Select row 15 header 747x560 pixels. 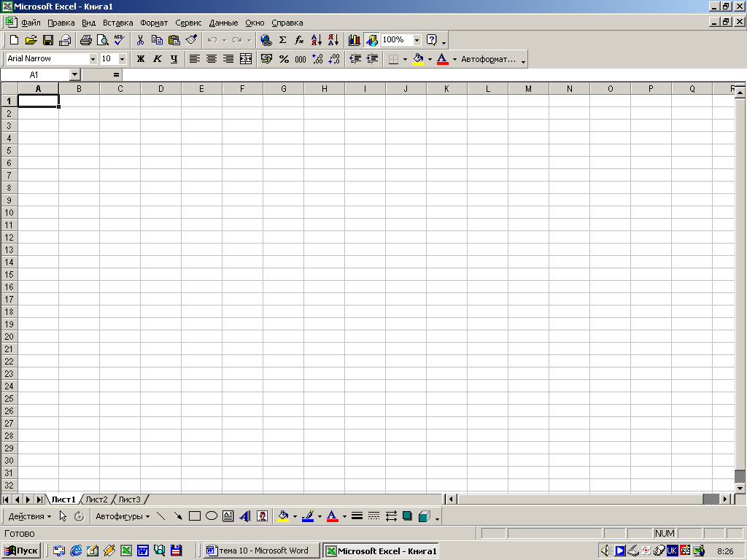(x=9, y=275)
